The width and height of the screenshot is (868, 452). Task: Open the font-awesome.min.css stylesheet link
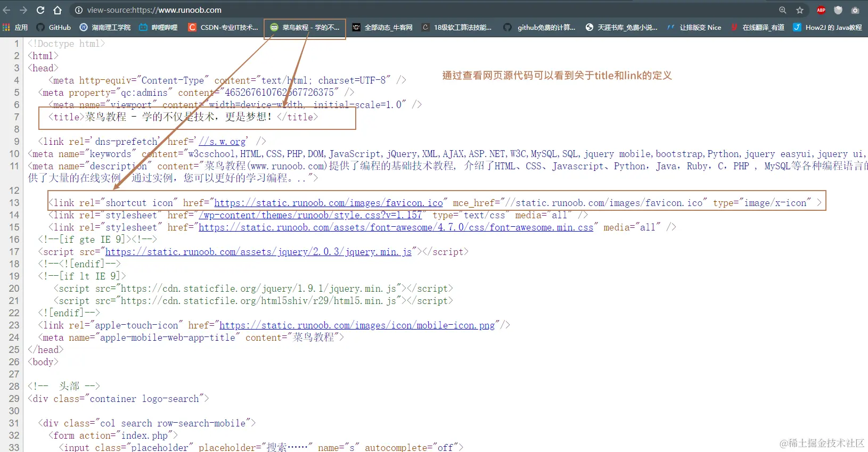396,227
